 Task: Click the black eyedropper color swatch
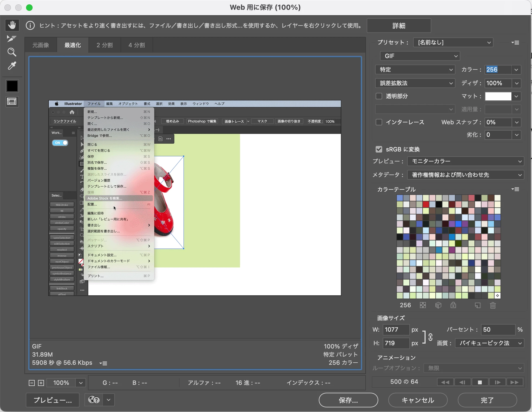[12, 86]
